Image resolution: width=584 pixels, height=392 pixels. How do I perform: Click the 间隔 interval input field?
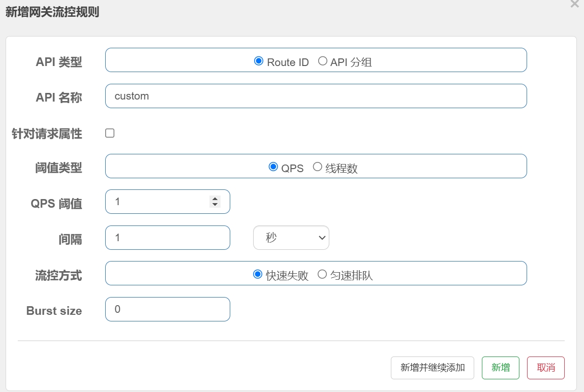167,238
